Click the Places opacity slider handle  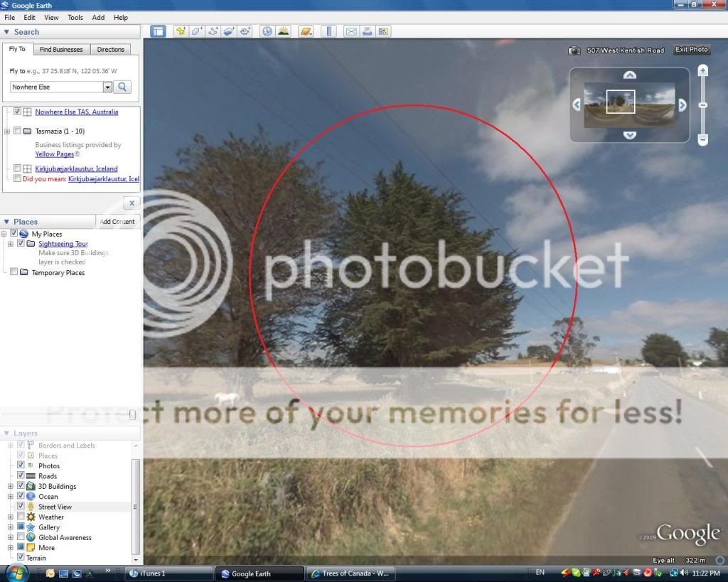pos(132,414)
